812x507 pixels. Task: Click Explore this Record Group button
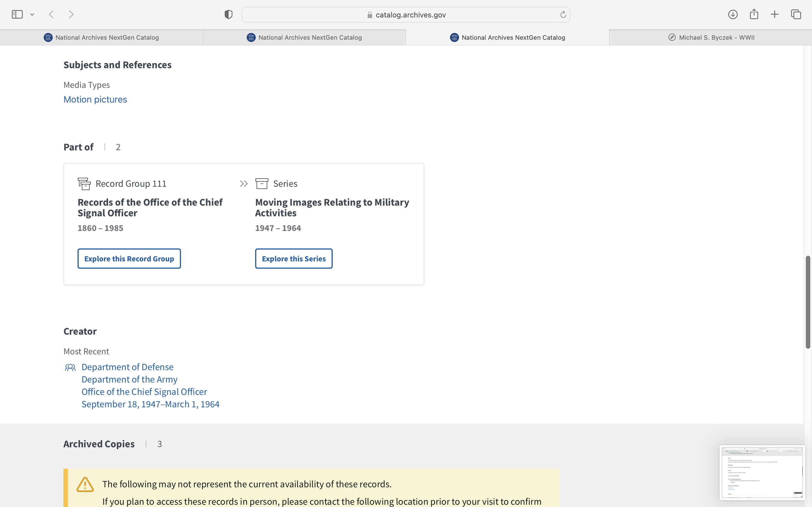pos(129,259)
